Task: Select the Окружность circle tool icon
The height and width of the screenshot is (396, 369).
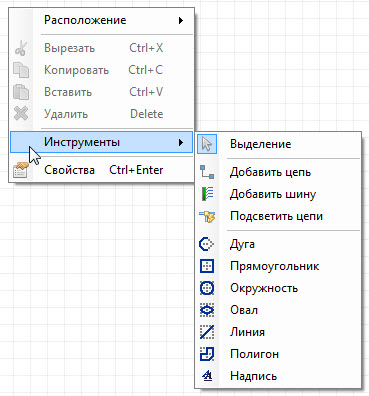Action: tap(207, 288)
